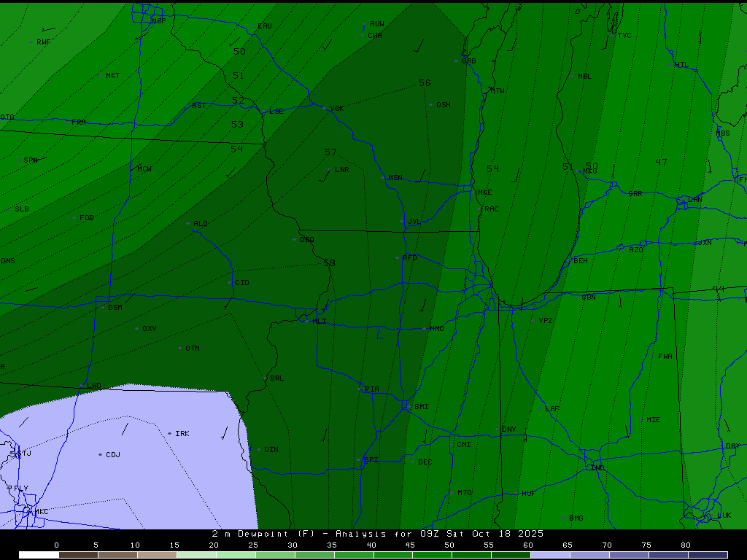Screen dimensions: 747x560
Task: Click the MSN station label
Action: pyautogui.click(x=395, y=178)
